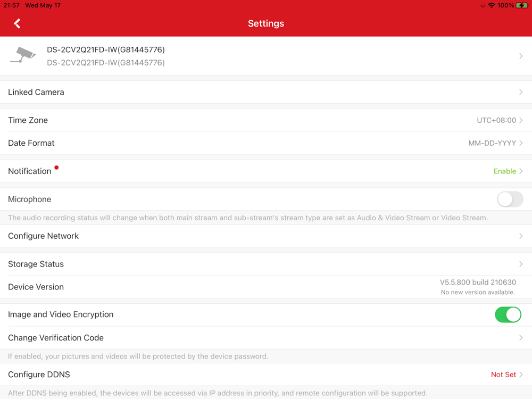Tap the Settings page title
Screen dimensions: 532x399
(266, 23)
